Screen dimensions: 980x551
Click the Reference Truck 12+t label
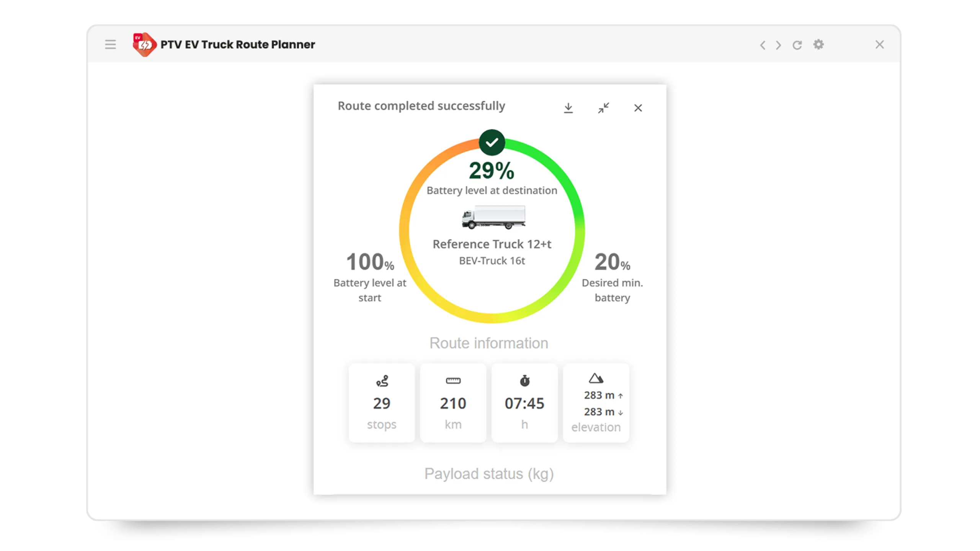tap(492, 244)
